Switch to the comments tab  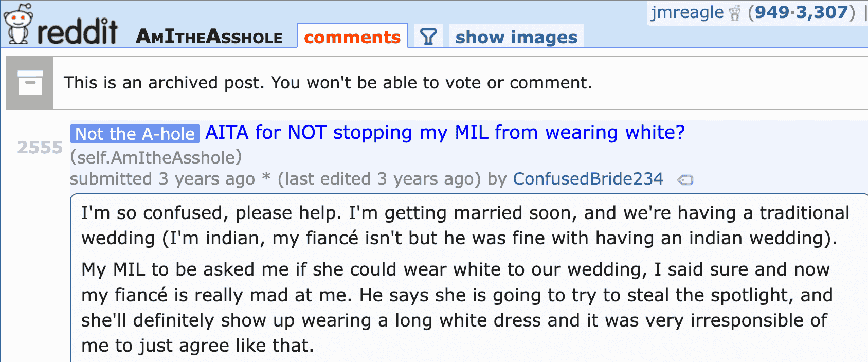[x=352, y=37]
